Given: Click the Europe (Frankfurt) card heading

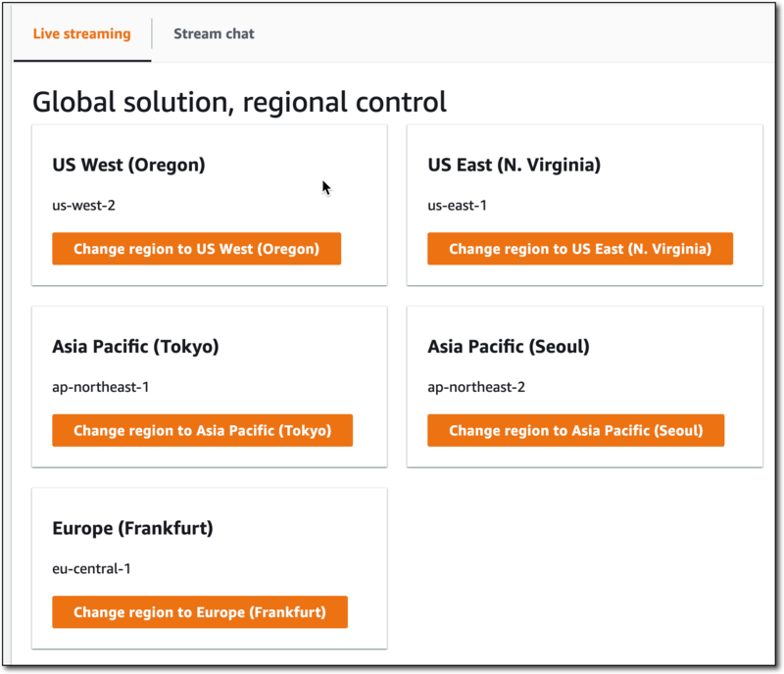Looking at the screenshot, I should (x=132, y=528).
